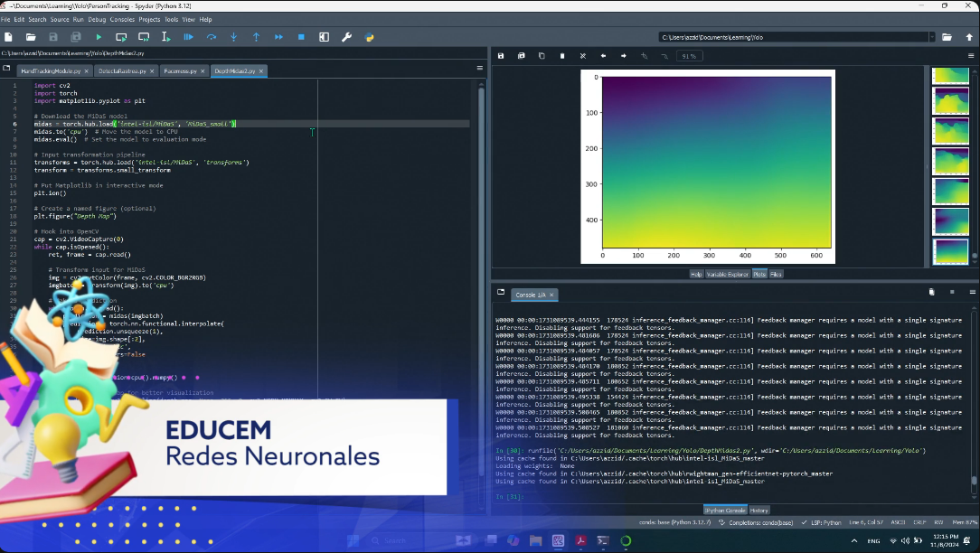This screenshot has width=980, height=553.
Task: Open the Debug menu
Action: [x=97, y=19]
